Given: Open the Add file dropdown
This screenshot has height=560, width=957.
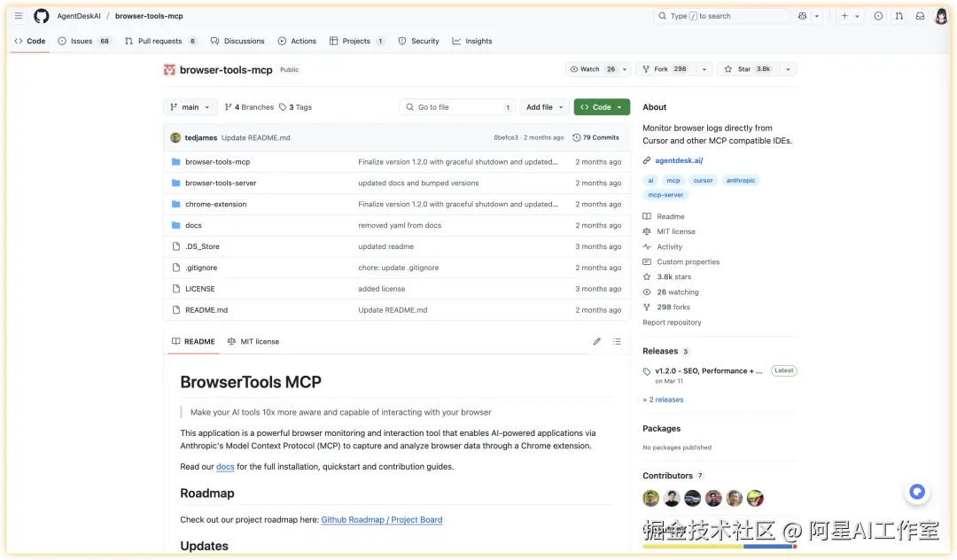Looking at the screenshot, I should tap(544, 107).
